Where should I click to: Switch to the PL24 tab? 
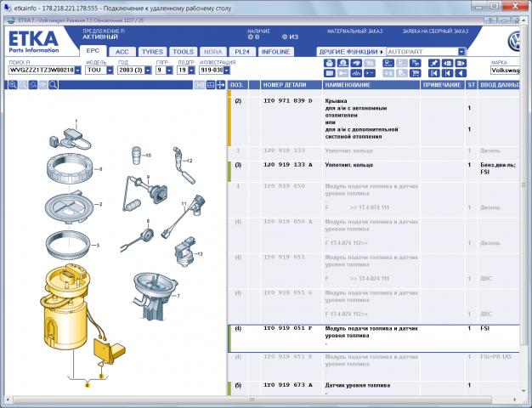coord(242,52)
